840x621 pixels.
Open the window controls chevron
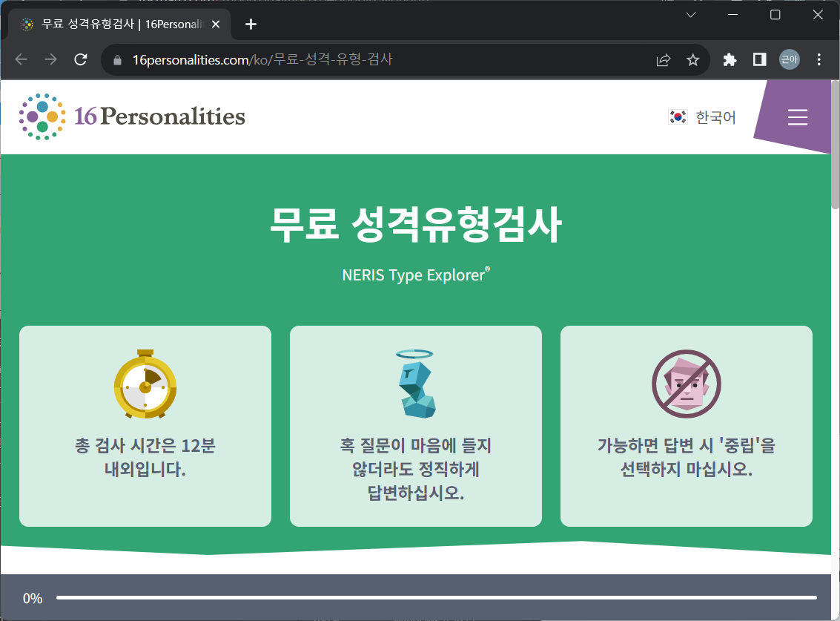691,14
